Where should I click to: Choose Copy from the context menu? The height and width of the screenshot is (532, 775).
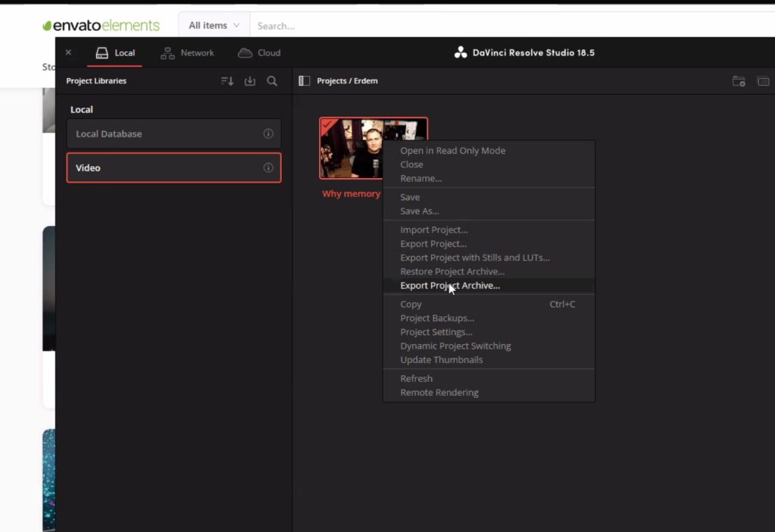point(489,304)
